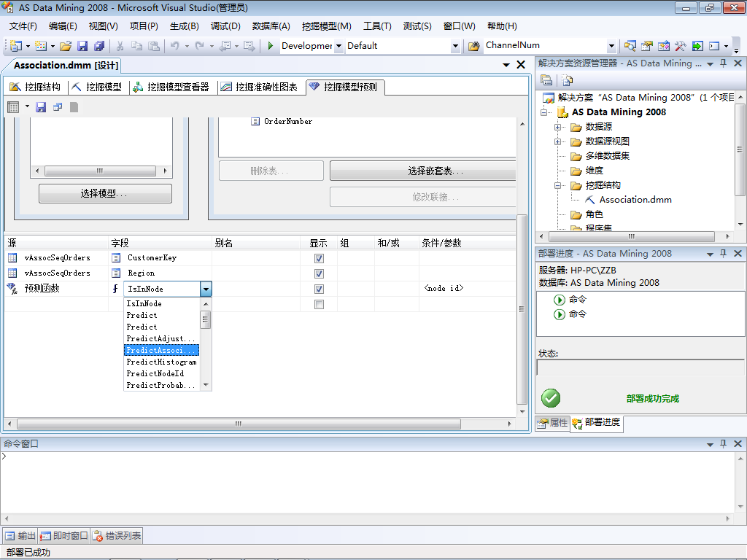Select PredictNodeId in function list
Viewport: 747px width, 560px height.
[x=161, y=373]
